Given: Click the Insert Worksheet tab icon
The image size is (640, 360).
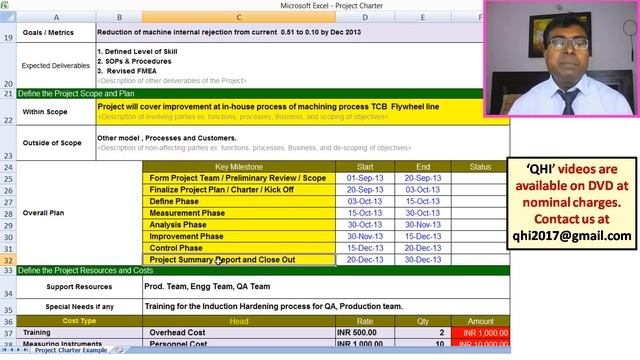Looking at the screenshot, I should pyautogui.click(x=118, y=350).
